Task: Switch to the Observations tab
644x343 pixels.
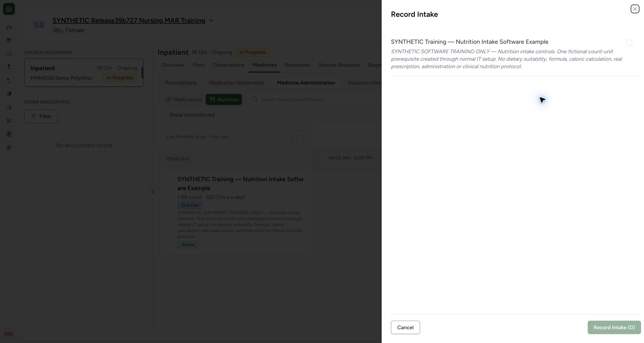Action: click(x=228, y=65)
